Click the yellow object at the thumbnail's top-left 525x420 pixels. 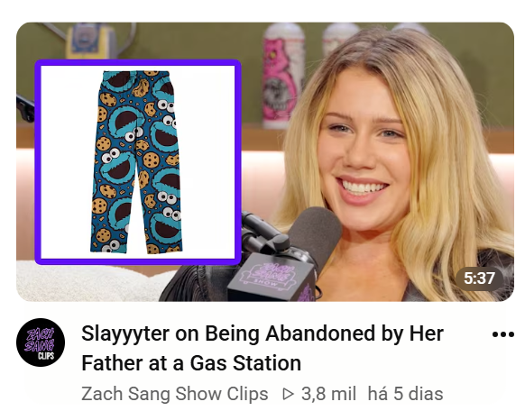point(90,41)
